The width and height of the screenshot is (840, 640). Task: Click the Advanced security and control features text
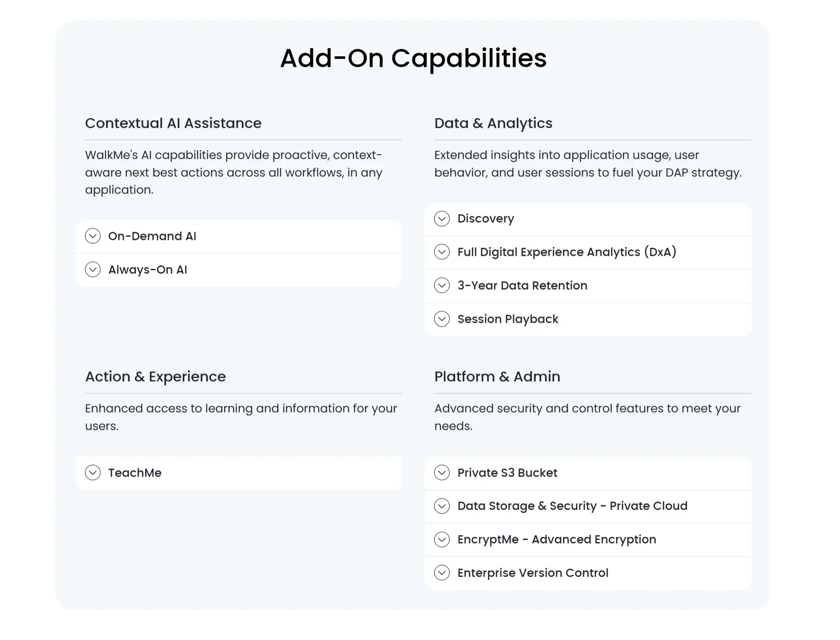[587, 417]
